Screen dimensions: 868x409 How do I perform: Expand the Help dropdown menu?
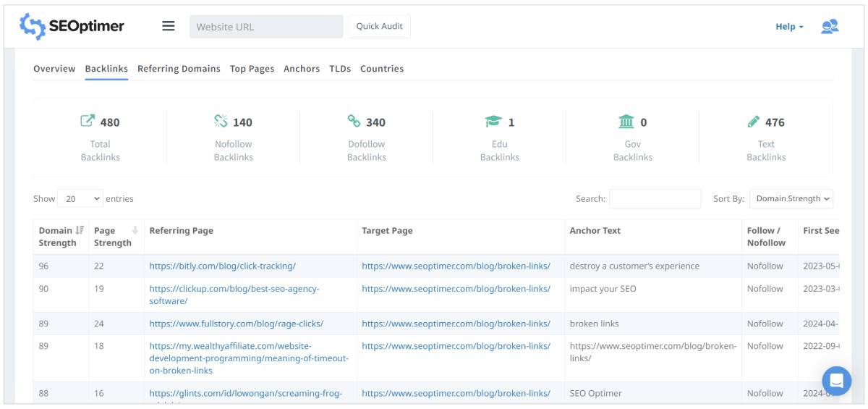(x=789, y=27)
